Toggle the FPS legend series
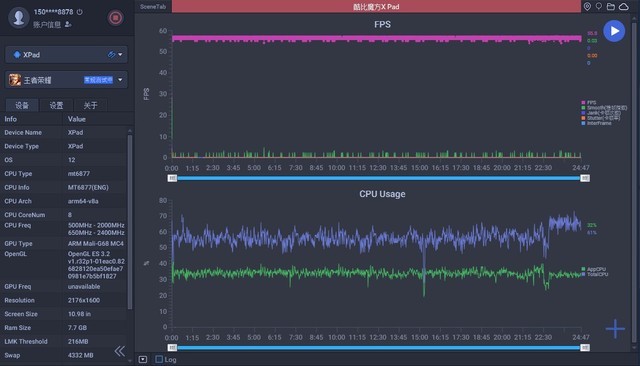 (x=589, y=102)
